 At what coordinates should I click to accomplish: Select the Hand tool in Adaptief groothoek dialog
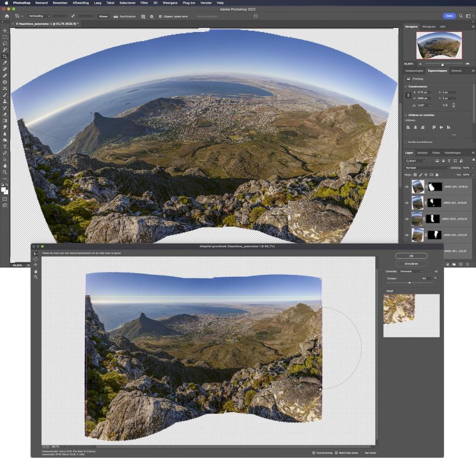pos(36,271)
